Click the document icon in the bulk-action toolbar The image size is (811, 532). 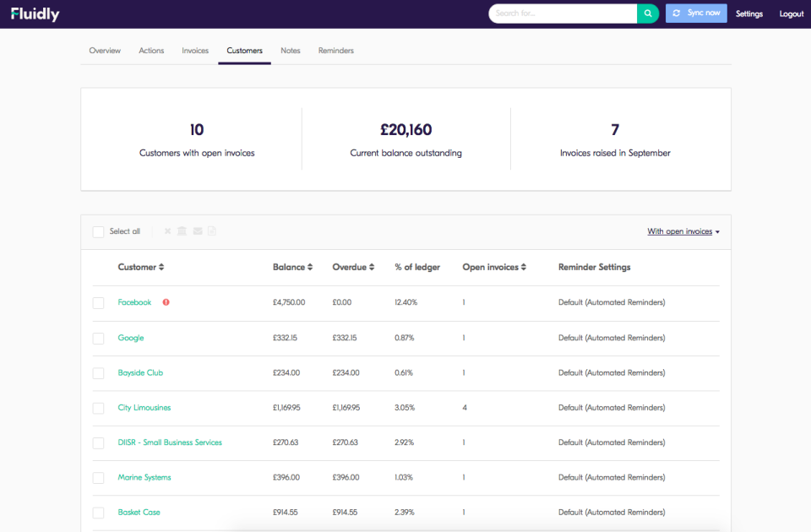pyautogui.click(x=212, y=231)
